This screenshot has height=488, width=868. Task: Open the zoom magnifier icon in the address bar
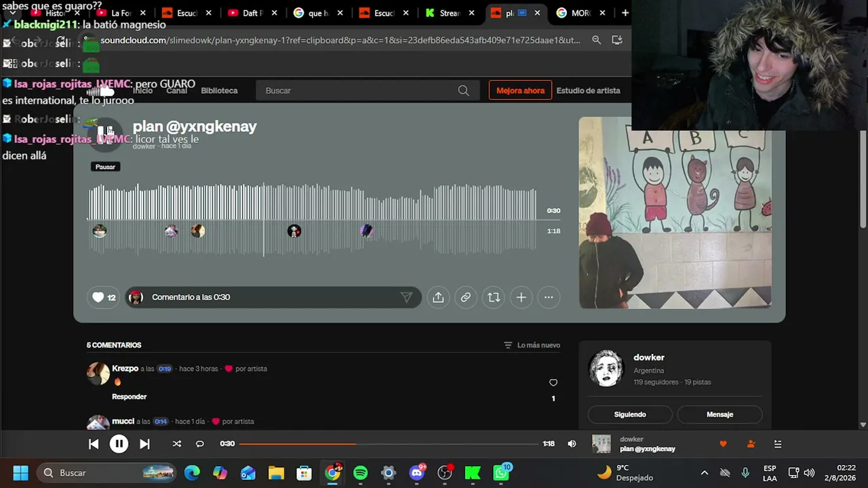tap(597, 40)
